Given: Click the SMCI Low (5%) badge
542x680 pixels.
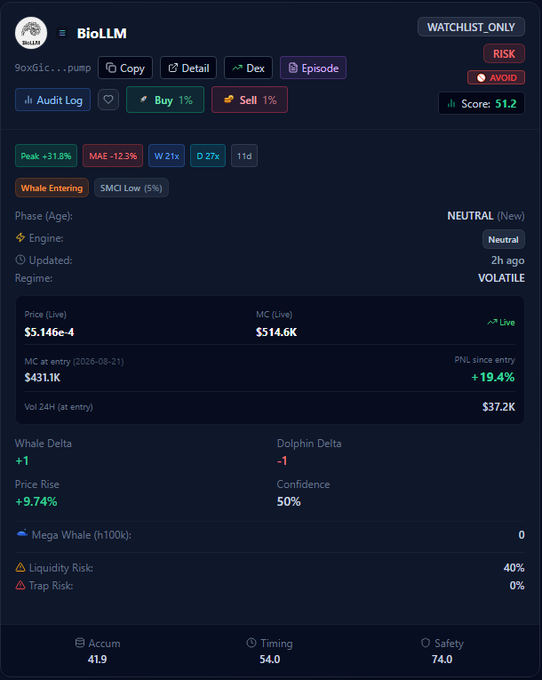Looking at the screenshot, I should (x=131, y=188).
